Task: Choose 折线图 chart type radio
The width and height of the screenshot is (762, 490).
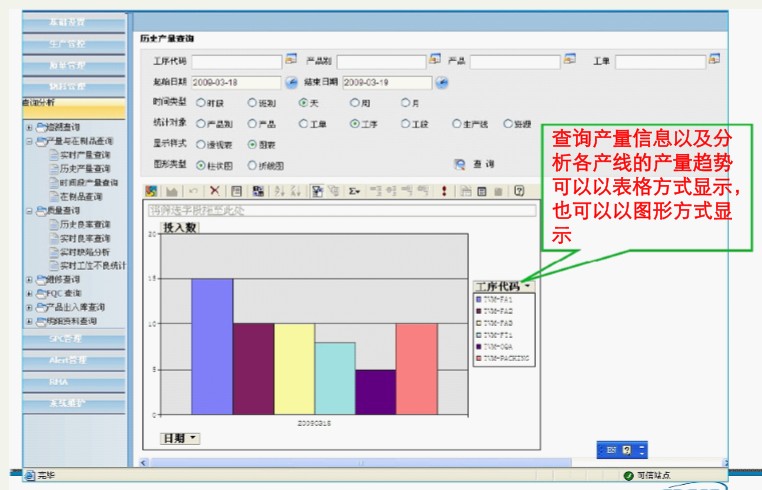Action: point(252,166)
